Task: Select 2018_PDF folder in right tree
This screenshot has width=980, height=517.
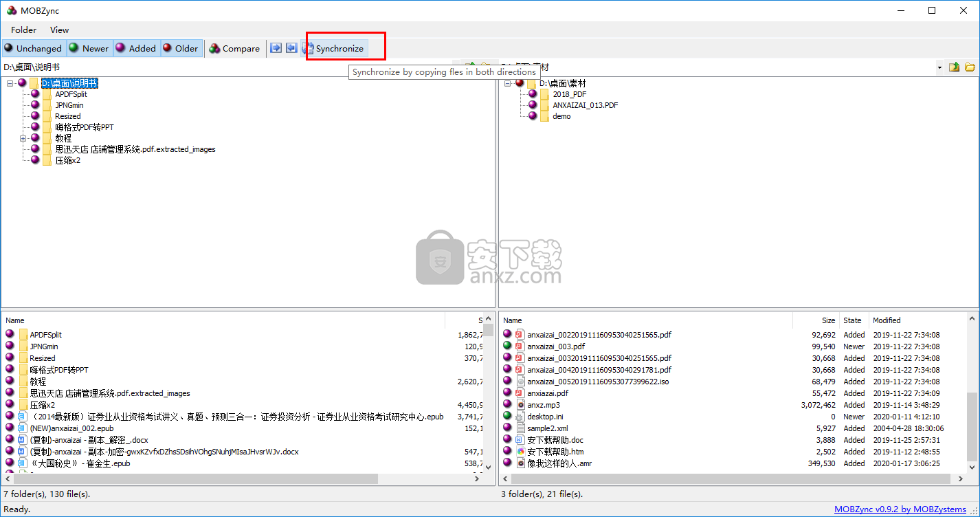Action: coord(570,94)
